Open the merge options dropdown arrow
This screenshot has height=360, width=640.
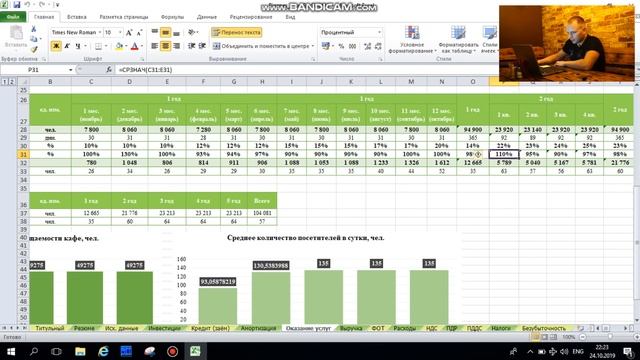click(313, 46)
